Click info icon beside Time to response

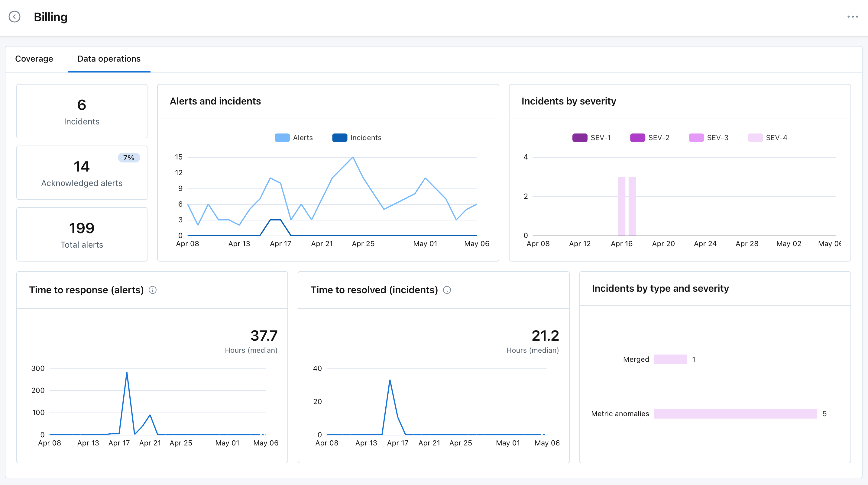point(153,290)
